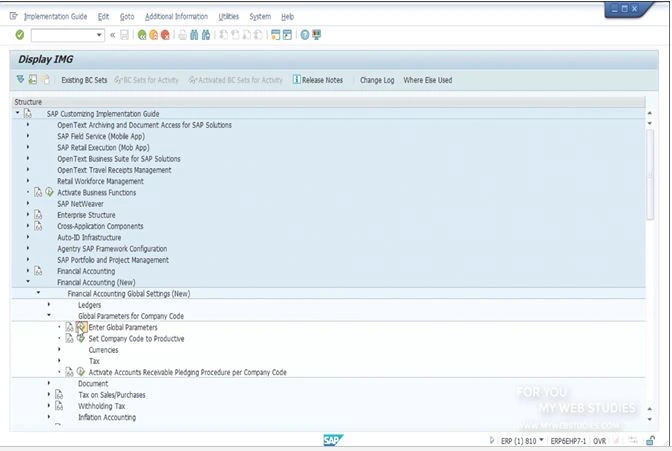Click the Where Else Used button
Image resolution: width=672 pixels, height=451 pixels.
[x=428, y=80]
